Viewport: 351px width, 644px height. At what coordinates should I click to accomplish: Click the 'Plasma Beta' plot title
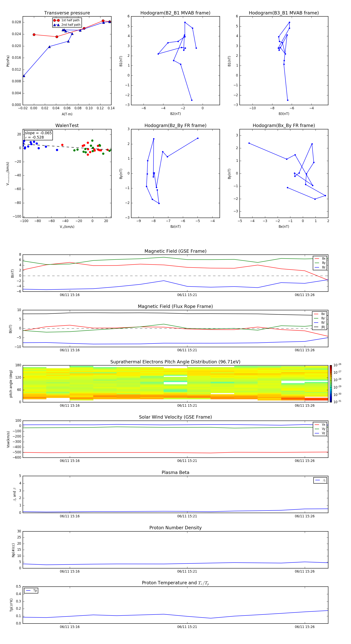[175, 473]
